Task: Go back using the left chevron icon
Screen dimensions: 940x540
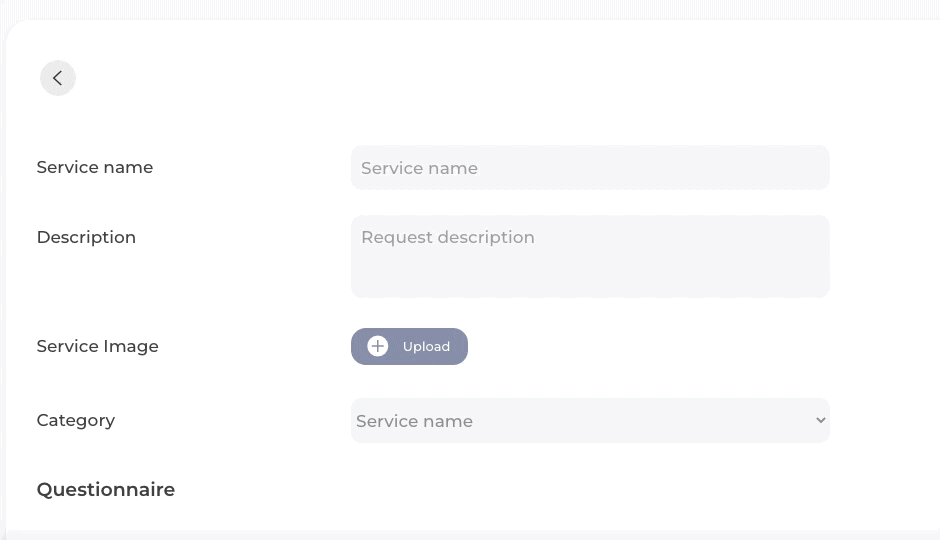Action: pos(57,78)
